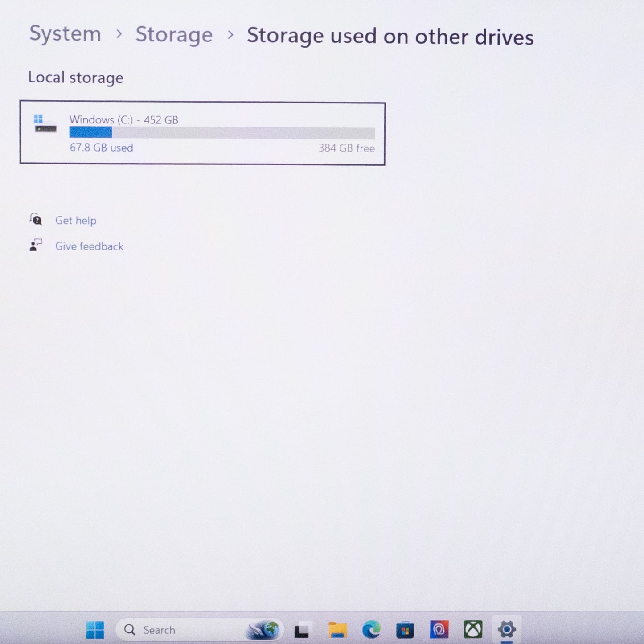The image size is (644, 644).
Task: Click the 384 GB free text
Action: [x=346, y=148]
